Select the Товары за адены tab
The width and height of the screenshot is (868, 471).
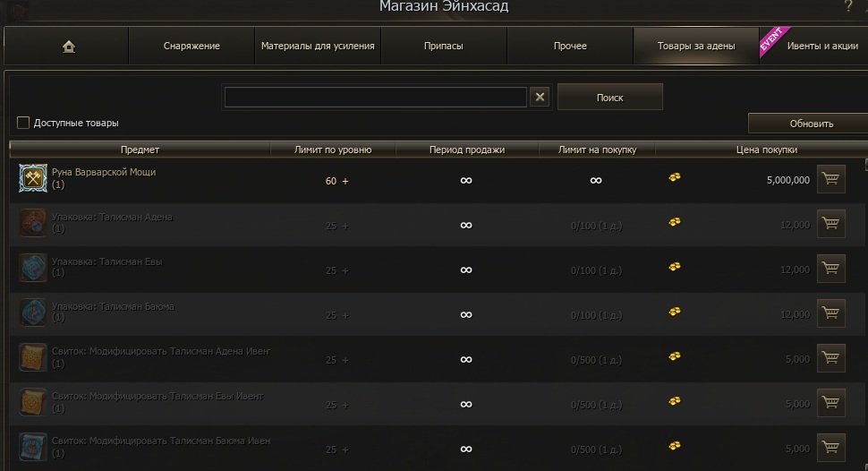click(x=696, y=46)
